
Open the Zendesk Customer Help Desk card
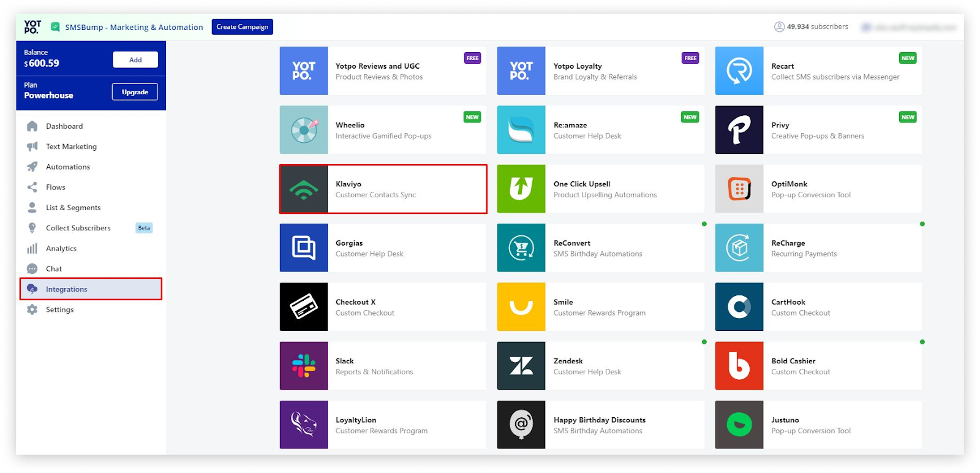[601, 366]
